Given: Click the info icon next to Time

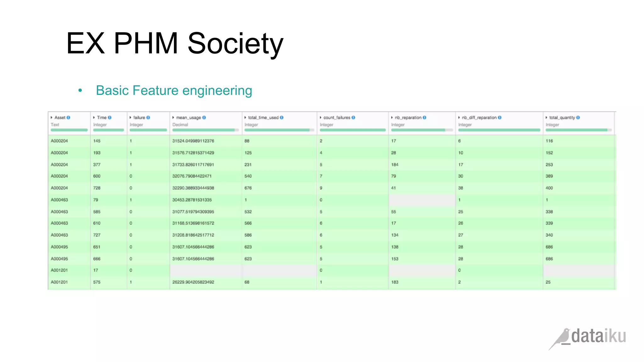Looking at the screenshot, I should pos(109,118).
